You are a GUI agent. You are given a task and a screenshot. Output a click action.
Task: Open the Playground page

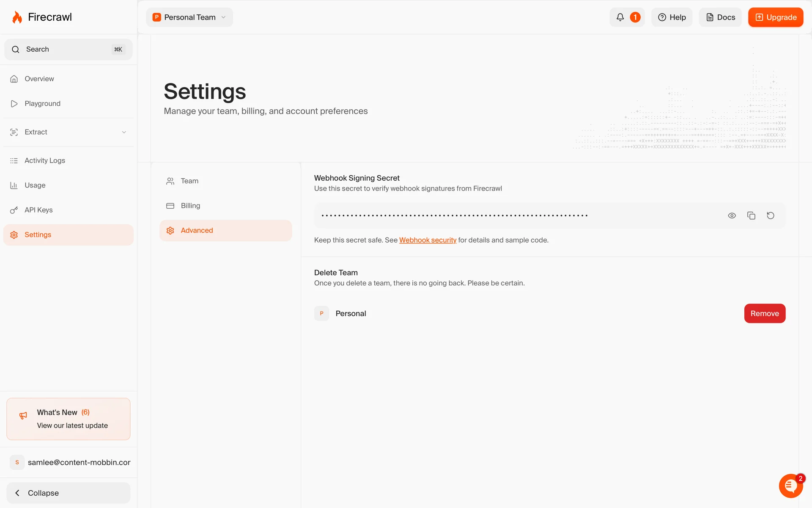coord(42,104)
